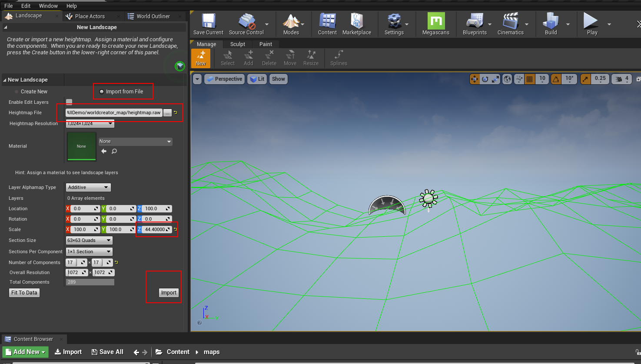Open camera speed dropdown
The image size is (641, 364).
(x=622, y=79)
